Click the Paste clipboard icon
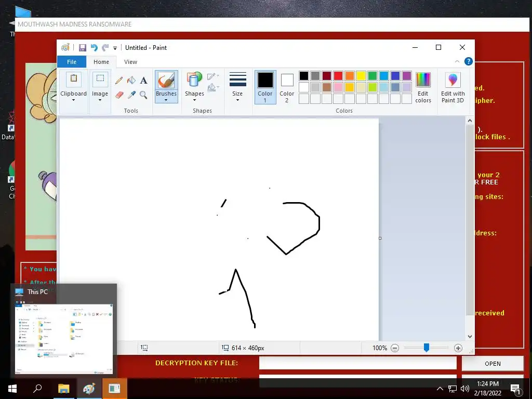Viewport: 532px width, 399px height. (x=73, y=79)
